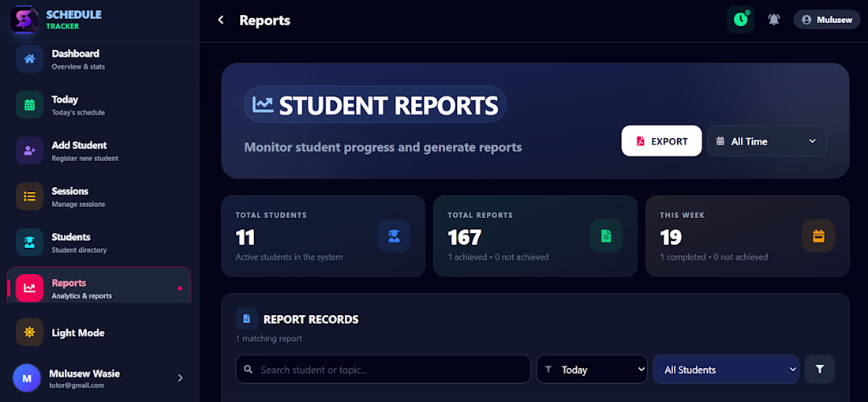This screenshot has height=402, width=868.
Task: Click 'Active students in the system' text
Action: point(289,257)
